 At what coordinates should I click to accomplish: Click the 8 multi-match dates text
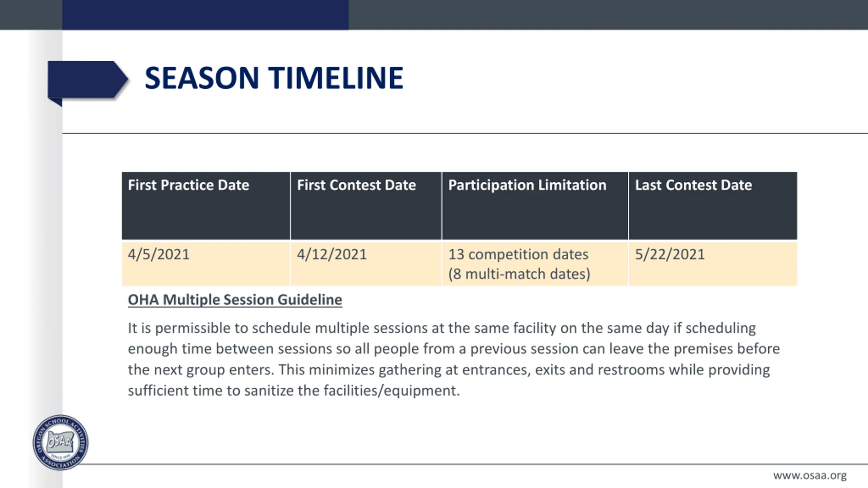pos(519,274)
